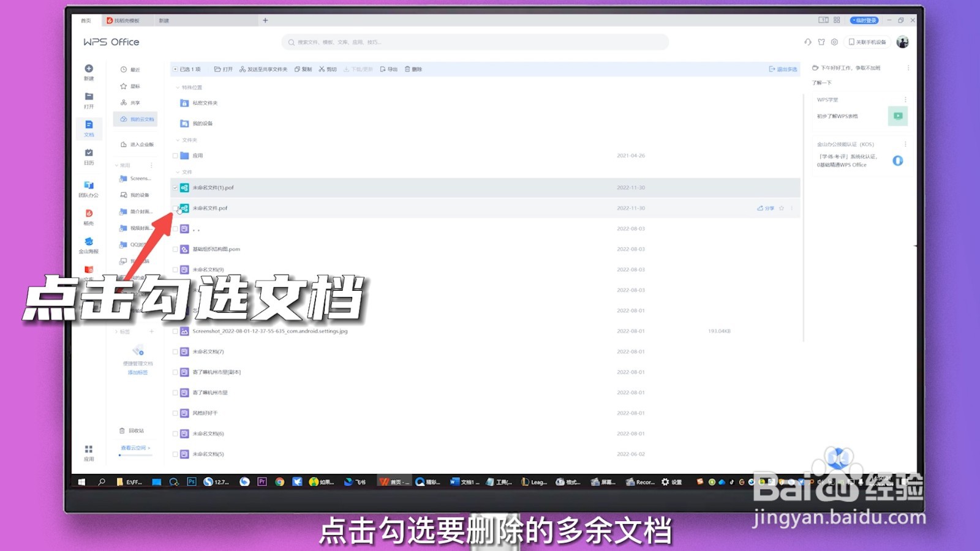Click 发送至共享文件夹 in the toolbar
The height and width of the screenshot is (551, 980).
click(263, 69)
